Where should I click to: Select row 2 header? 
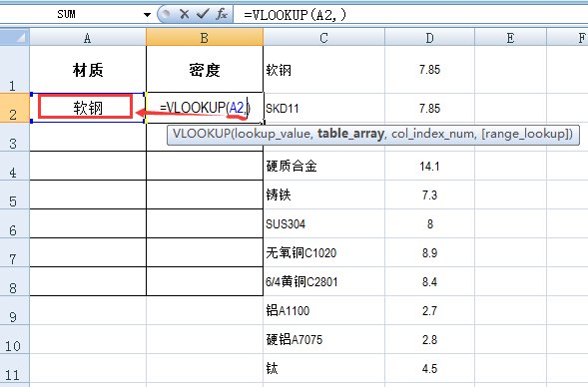click(15, 108)
